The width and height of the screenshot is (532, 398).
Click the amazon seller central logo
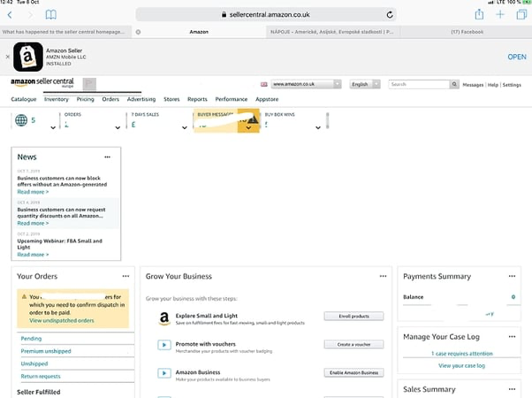point(42,82)
